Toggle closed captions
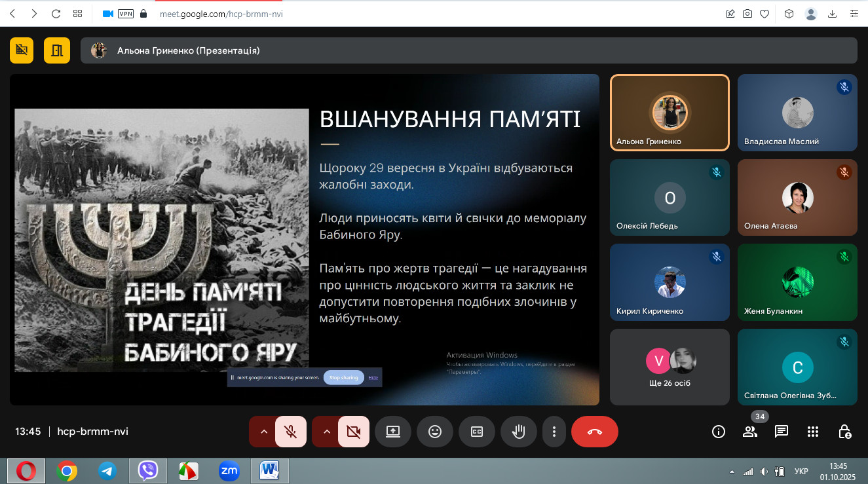 pos(477,432)
